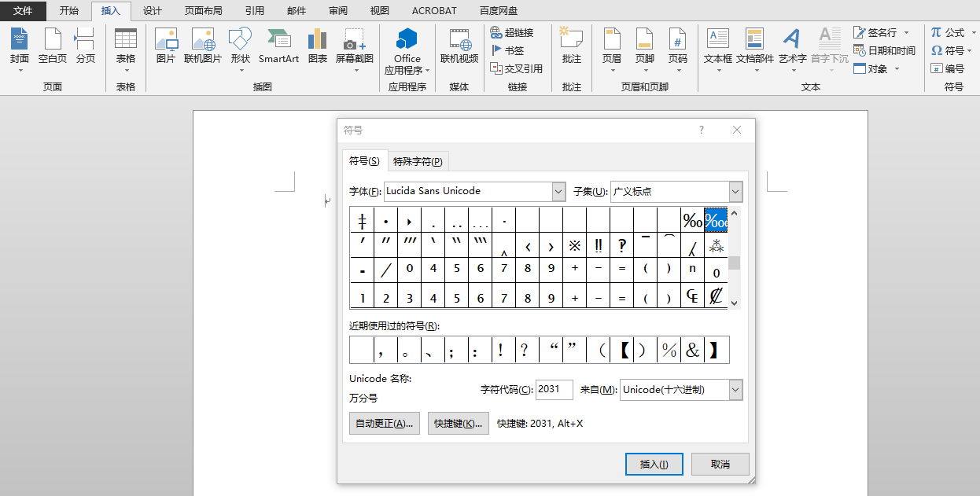Insert a number with 编号
Viewport: 980px width, 496px height.
948,68
